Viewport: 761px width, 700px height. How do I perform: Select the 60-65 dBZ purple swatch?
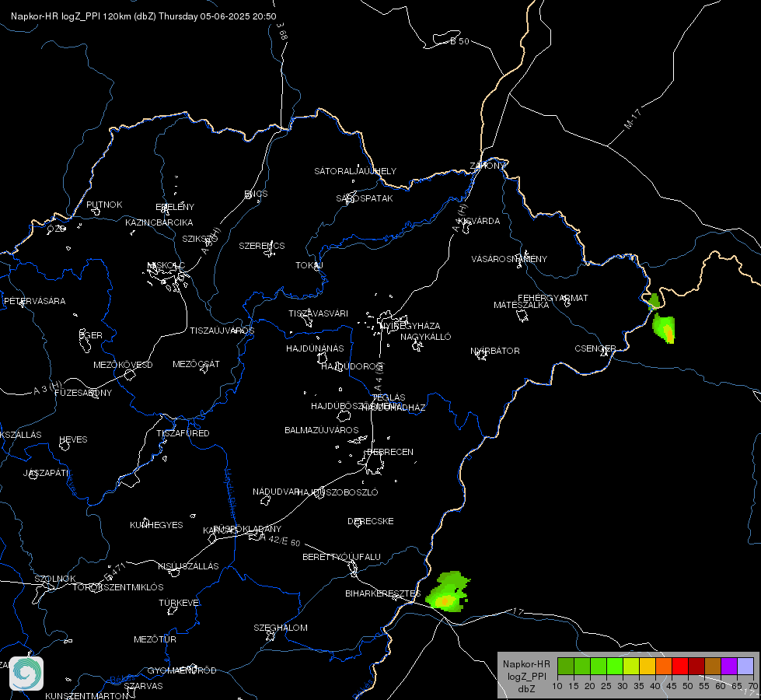(729, 666)
